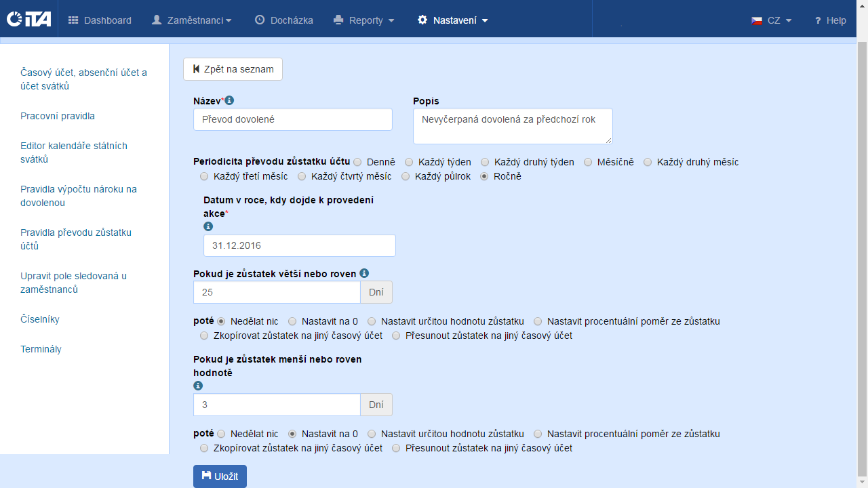Open the Dashboard grid icon
868x488 pixels.
pos(73,20)
